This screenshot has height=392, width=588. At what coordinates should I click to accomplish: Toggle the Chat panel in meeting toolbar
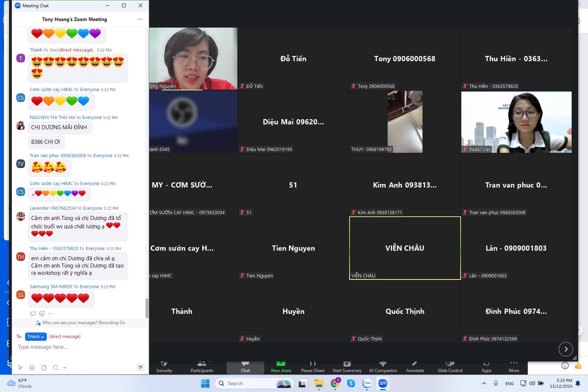[245, 367]
